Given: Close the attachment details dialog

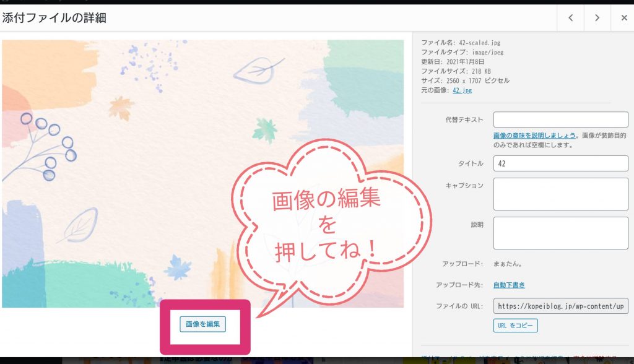Looking at the screenshot, I should [624, 18].
